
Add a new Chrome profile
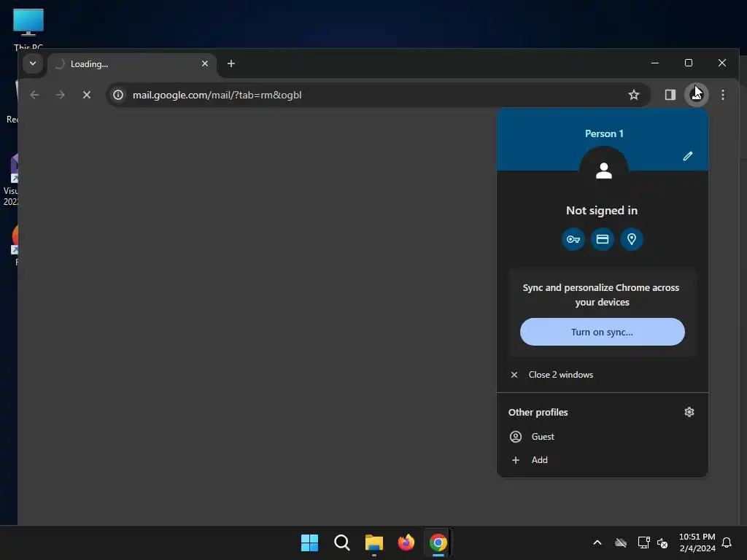pos(602,460)
